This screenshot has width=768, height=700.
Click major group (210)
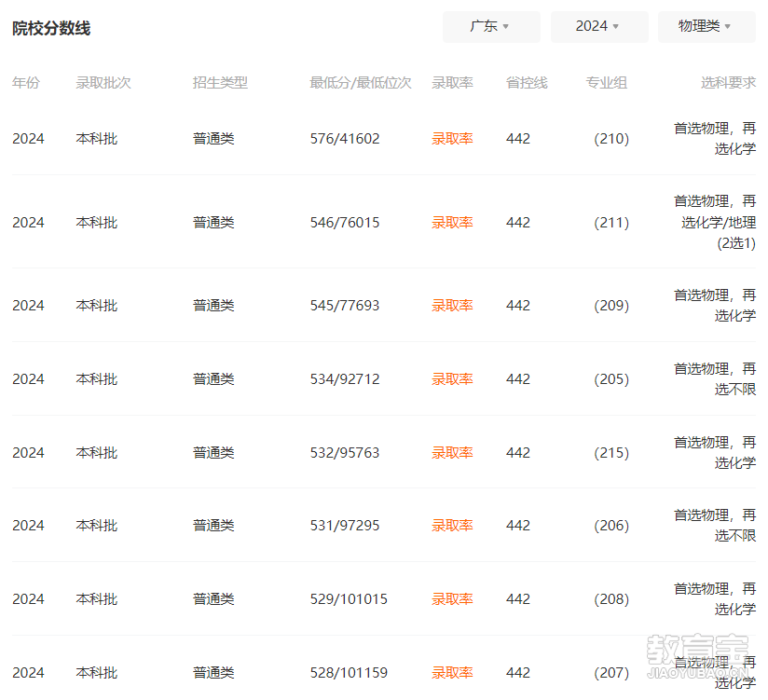click(x=611, y=139)
